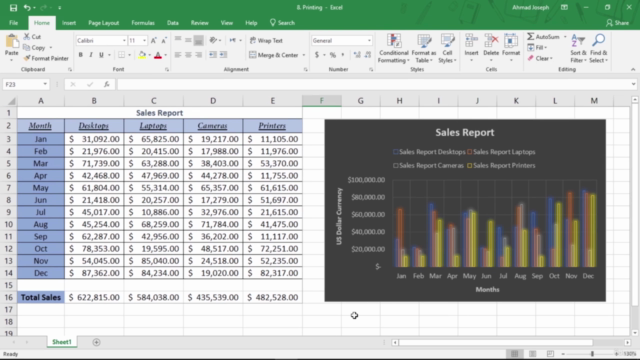Switch to Page Layout view in status bar
Viewport: 640px width, 360px height.
533,353
